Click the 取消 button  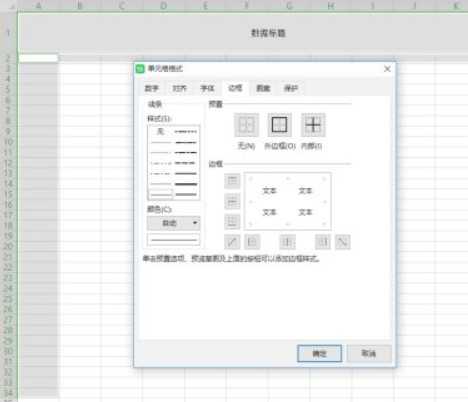click(369, 353)
